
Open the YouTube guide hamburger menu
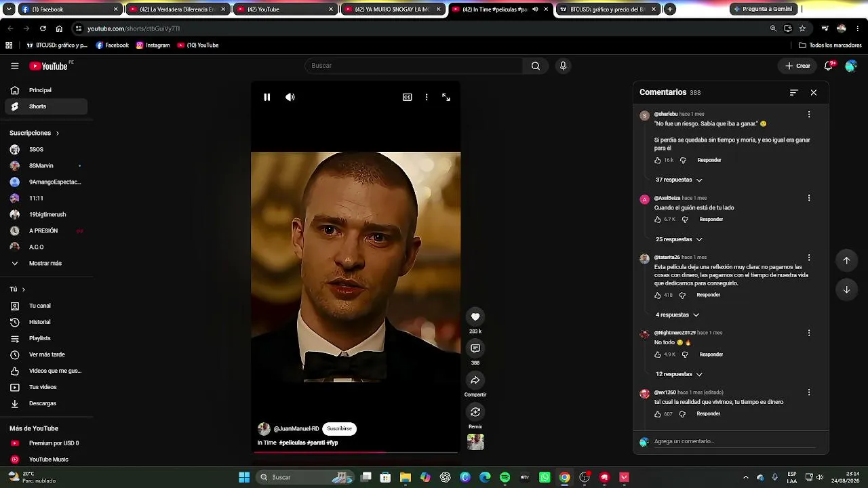[14, 66]
